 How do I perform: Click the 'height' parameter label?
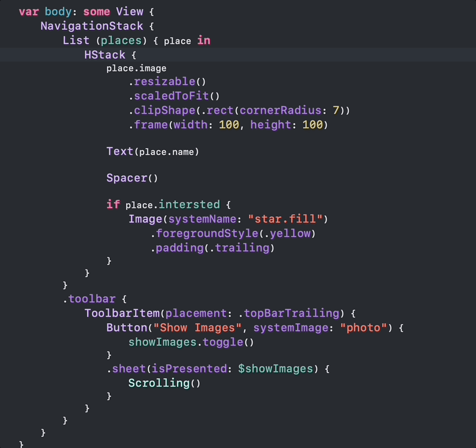(x=271, y=125)
